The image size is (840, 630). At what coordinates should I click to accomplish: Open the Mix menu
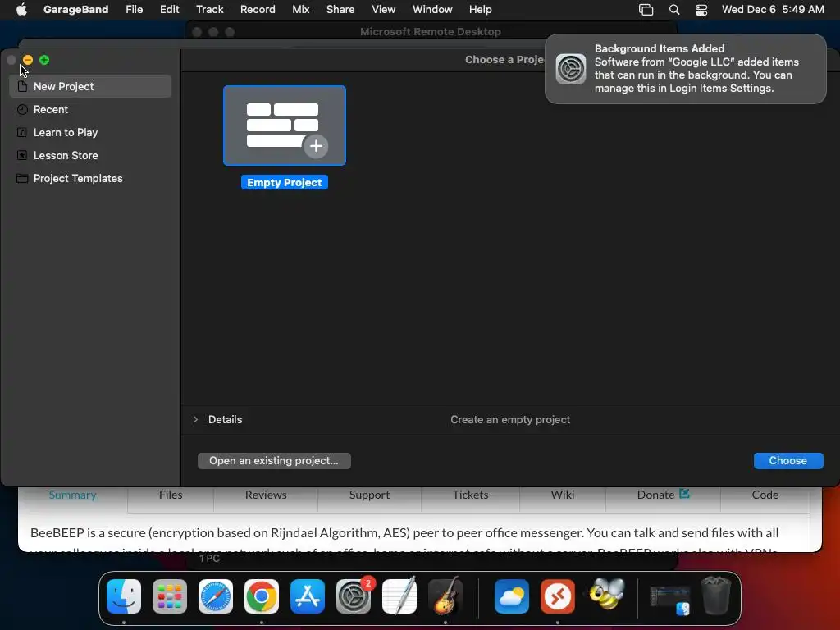tap(300, 9)
